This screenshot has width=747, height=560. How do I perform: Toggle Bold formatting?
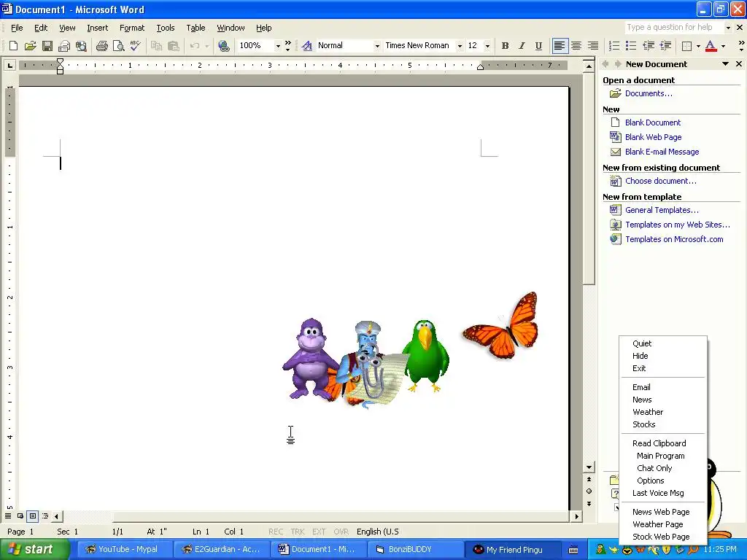tap(505, 46)
